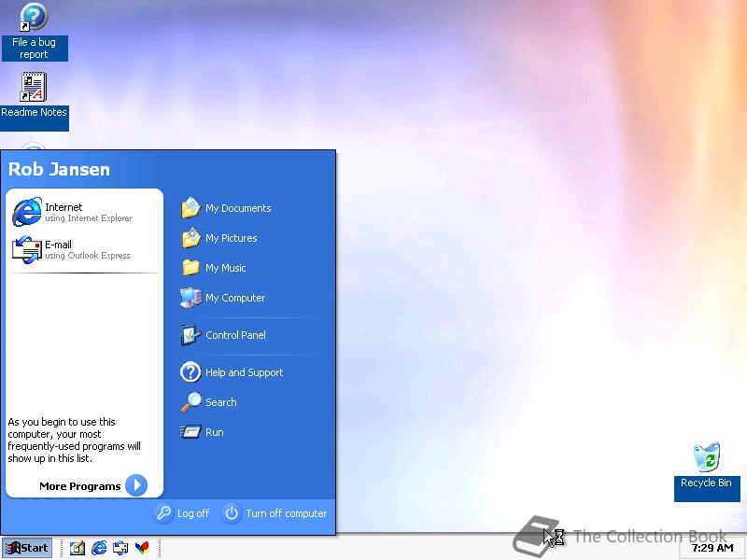Select the Readme Notes desktop icon
This screenshot has height=560, width=747.
34,87
